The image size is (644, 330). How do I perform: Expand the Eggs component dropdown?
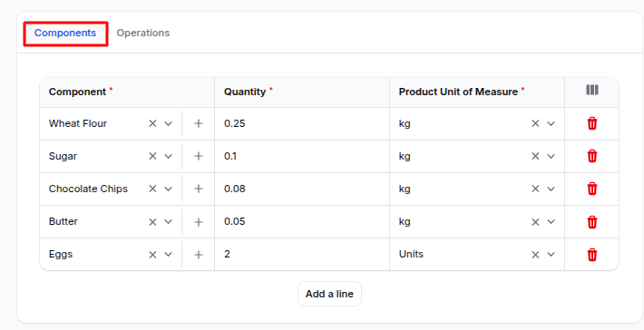pyautogui.click(x=168, y=255)
